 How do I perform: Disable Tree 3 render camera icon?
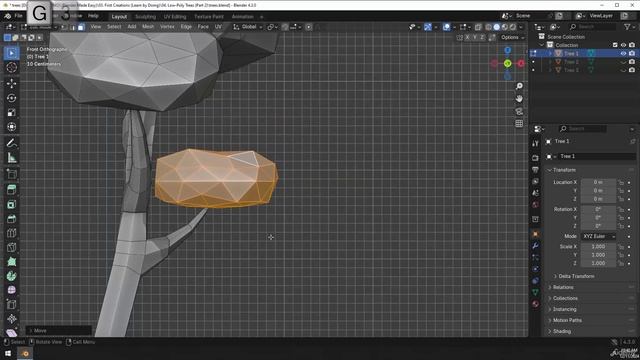632,70
